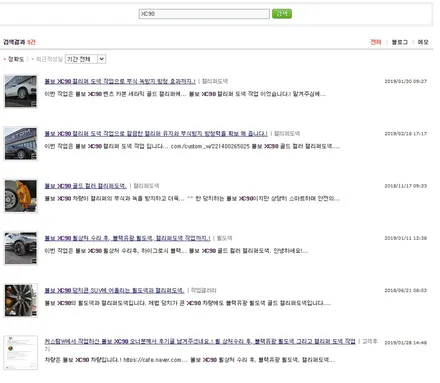Click the date 2018/06/21 08:03
440x383 pixels.
pyautogui.click(x=406, y=290)
